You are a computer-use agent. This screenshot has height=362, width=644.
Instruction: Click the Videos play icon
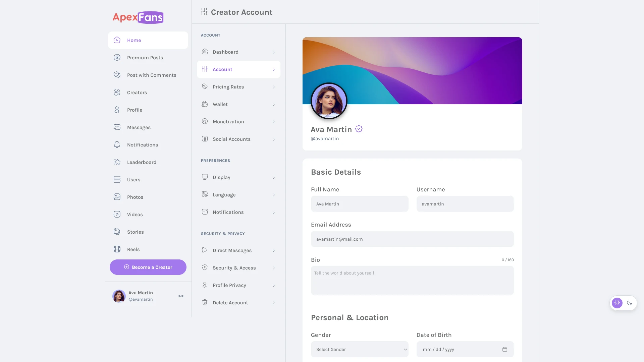(x=117, y=215)
